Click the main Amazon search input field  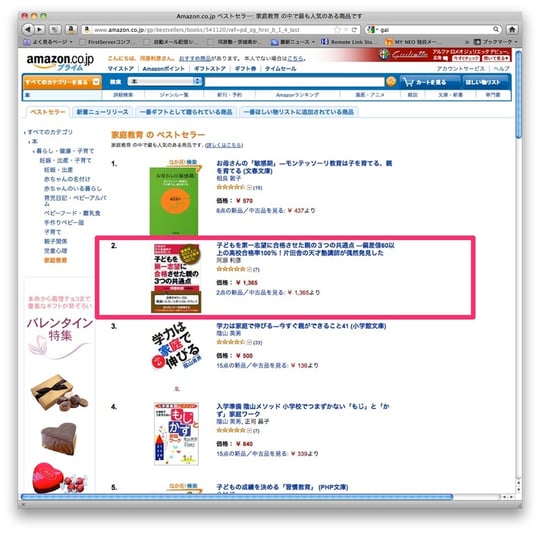(x=295, y=82)
